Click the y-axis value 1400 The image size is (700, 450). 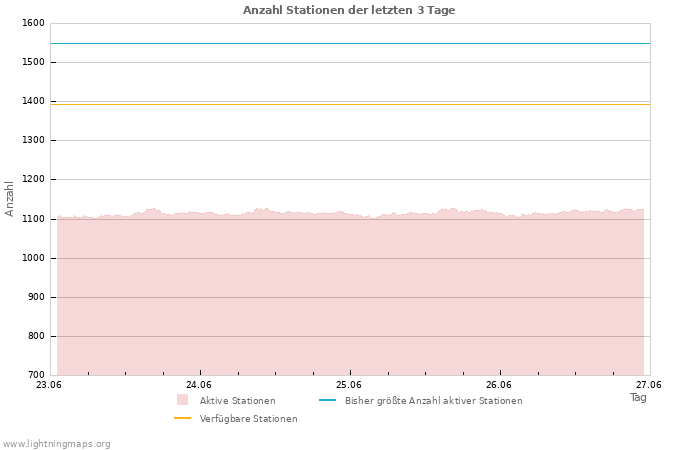click(x=33, y=101)
